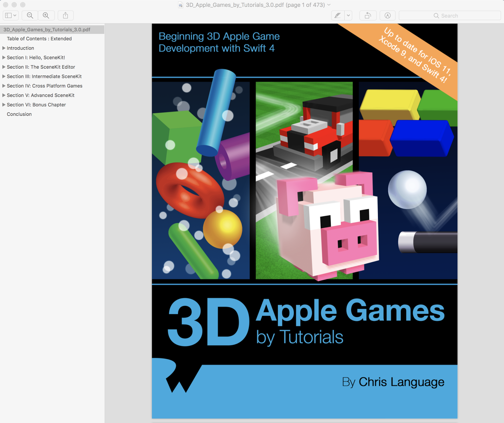
Task: Open the page navigation dropdown in the title bar
Action: point(328,5)
